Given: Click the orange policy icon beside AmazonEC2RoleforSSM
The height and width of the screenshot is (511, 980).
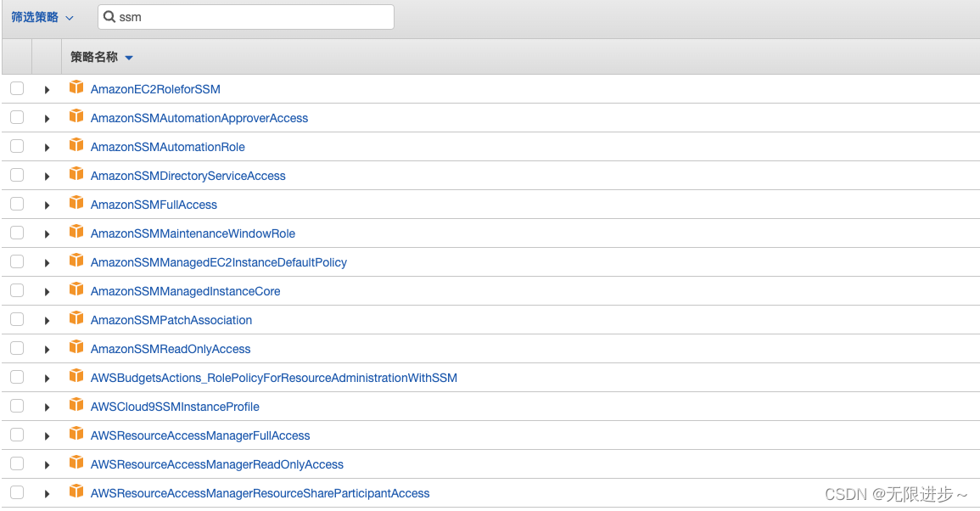Looking at the screenshot, I should [76, 87].
